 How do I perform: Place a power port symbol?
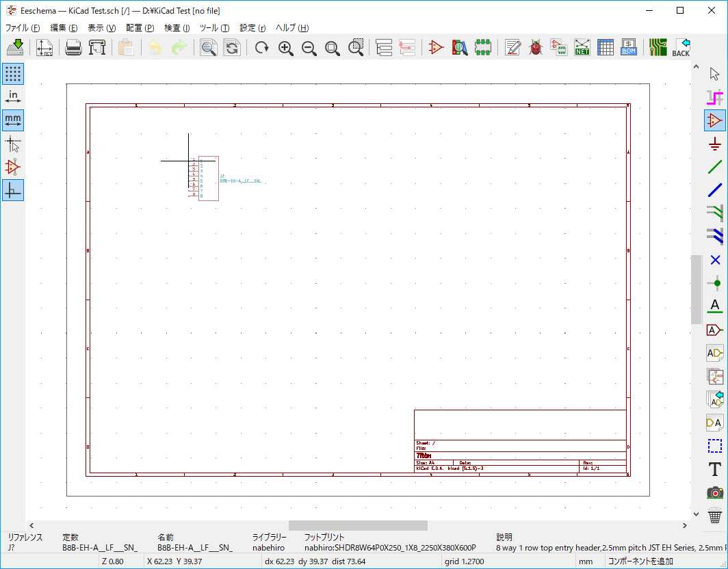715,144
